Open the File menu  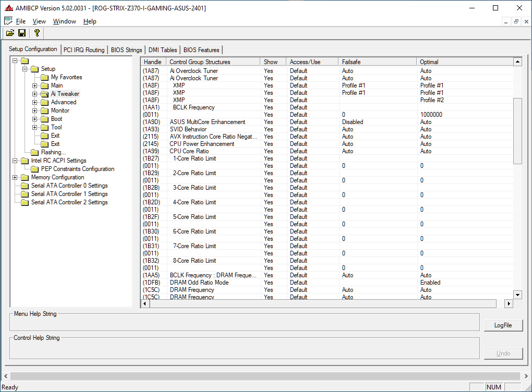(x=21, y=21)
